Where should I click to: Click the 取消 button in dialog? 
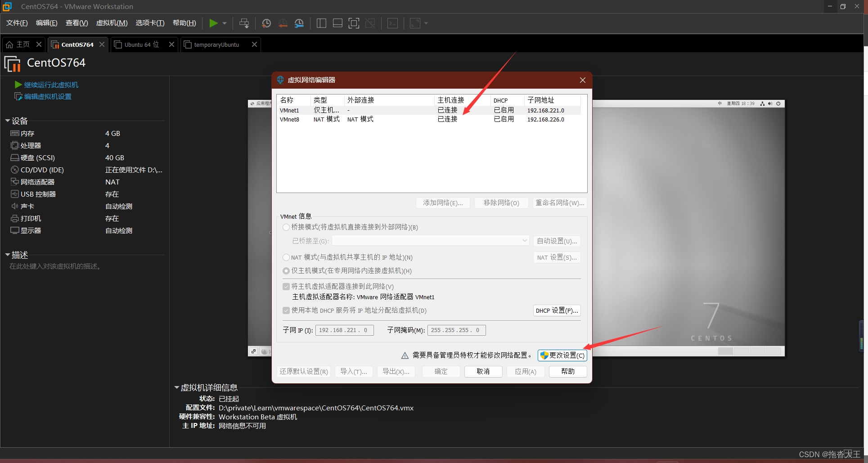point(483,371)
